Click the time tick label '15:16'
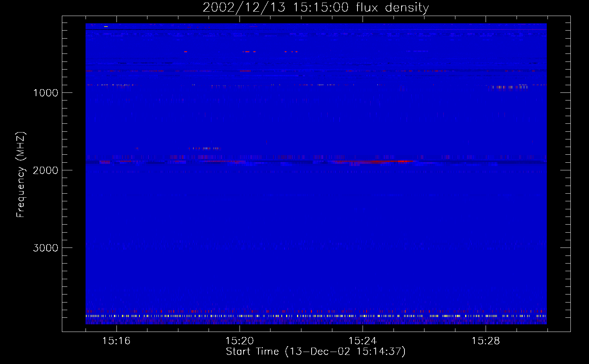 tap(116, 341)
